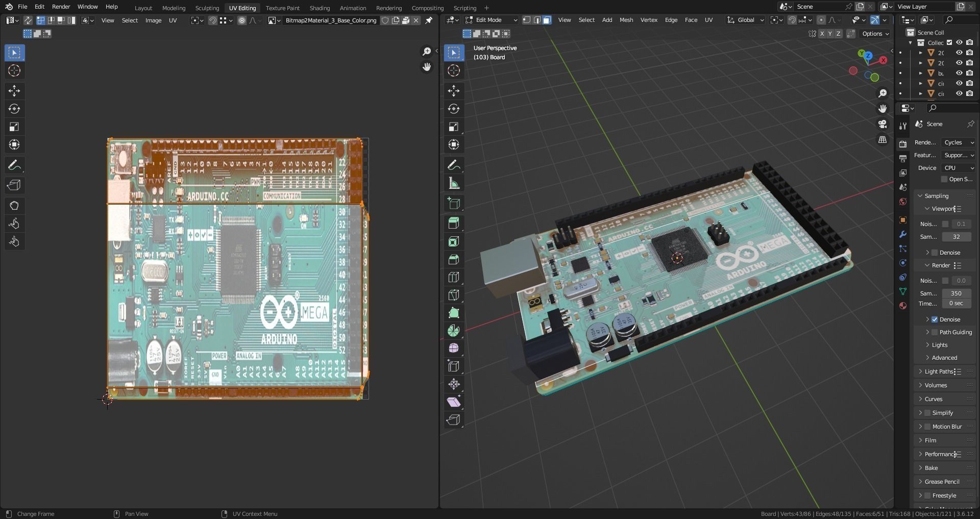Click the Bitmap2Material_3_Base_Color.png image name field
Screen dimensions: 980x519
(331, 20)
